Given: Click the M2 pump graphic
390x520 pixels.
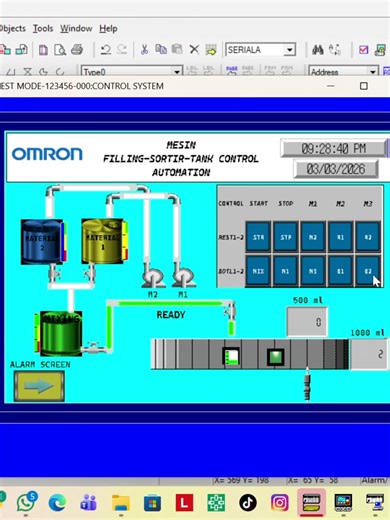Looking at the screenshot, I should pyautogui.click(x=153, y=276).
